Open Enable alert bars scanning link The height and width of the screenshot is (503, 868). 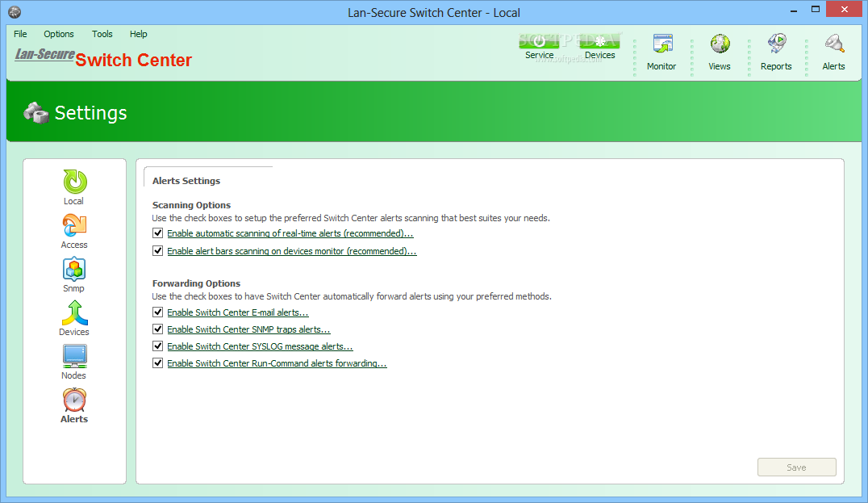point(292,252)
